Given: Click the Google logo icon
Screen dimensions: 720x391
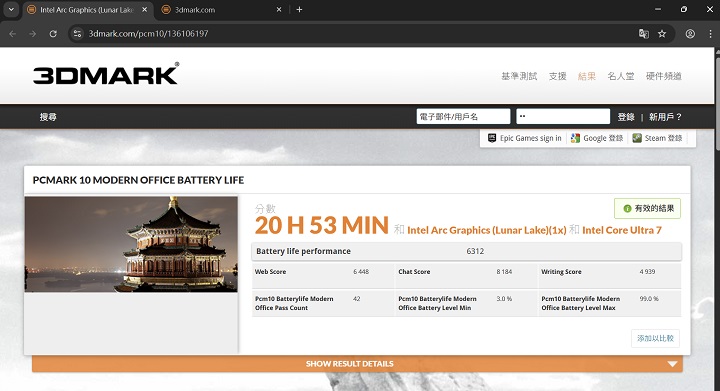Looking at the screenshot, I should (575, 138).
